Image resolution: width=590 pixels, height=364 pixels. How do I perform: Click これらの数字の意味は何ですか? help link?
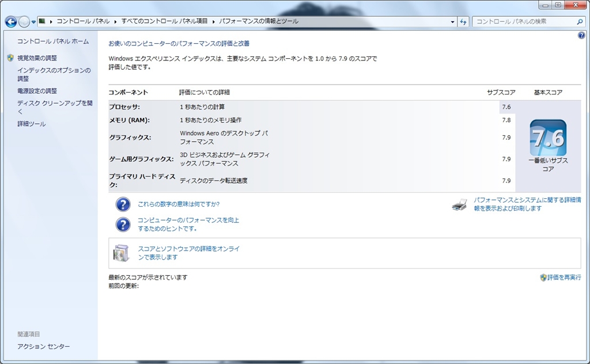pyautogui.click(x=179, y=204)
